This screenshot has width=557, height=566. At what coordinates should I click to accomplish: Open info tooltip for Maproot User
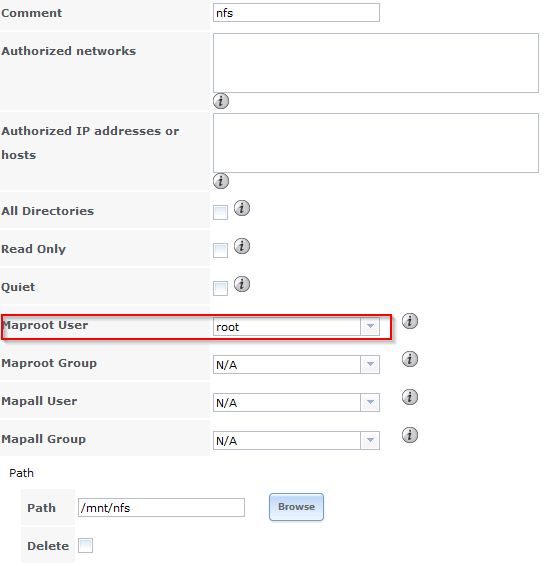(x=410, y=321)
